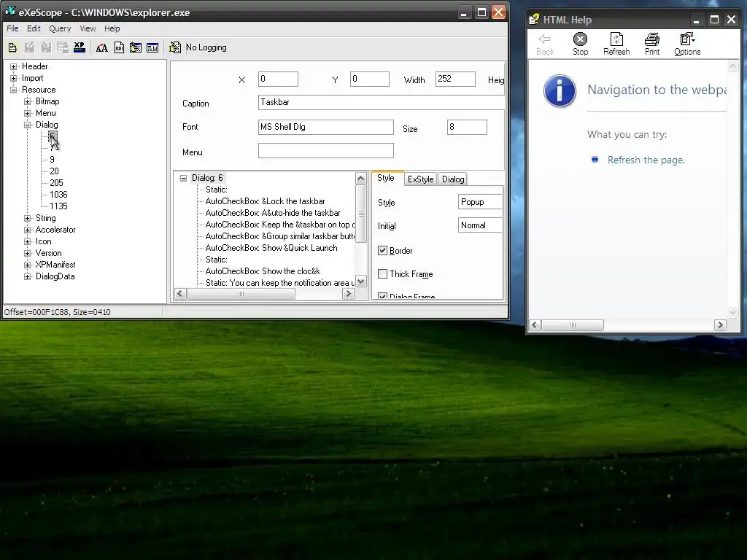Open the Style Popup combo box
This screenshot has height=560, width=747.
point(480,202)
